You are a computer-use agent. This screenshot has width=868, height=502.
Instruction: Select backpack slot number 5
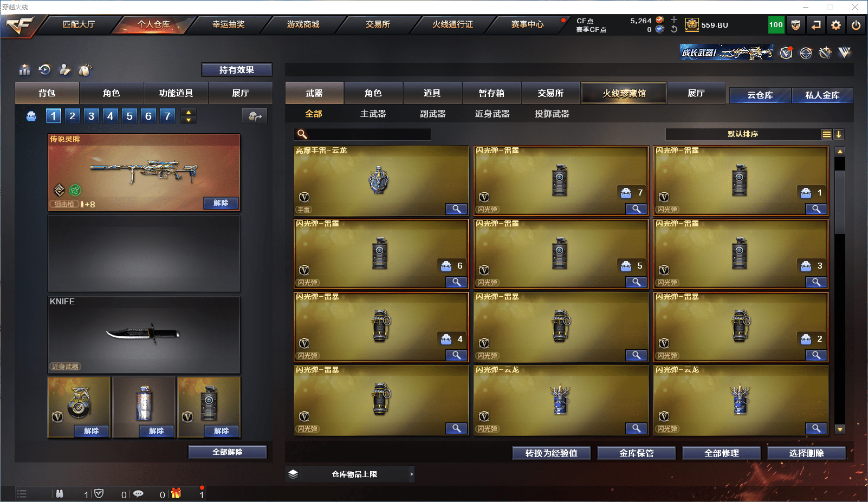point(129,116)
